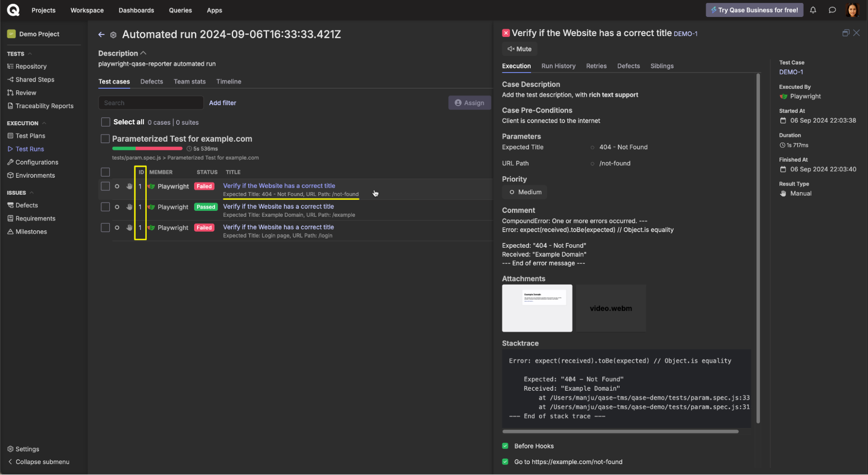Toggle checkbox for third failed test row
This screenshot has height=475, width=868.
(x=105, y=228)
